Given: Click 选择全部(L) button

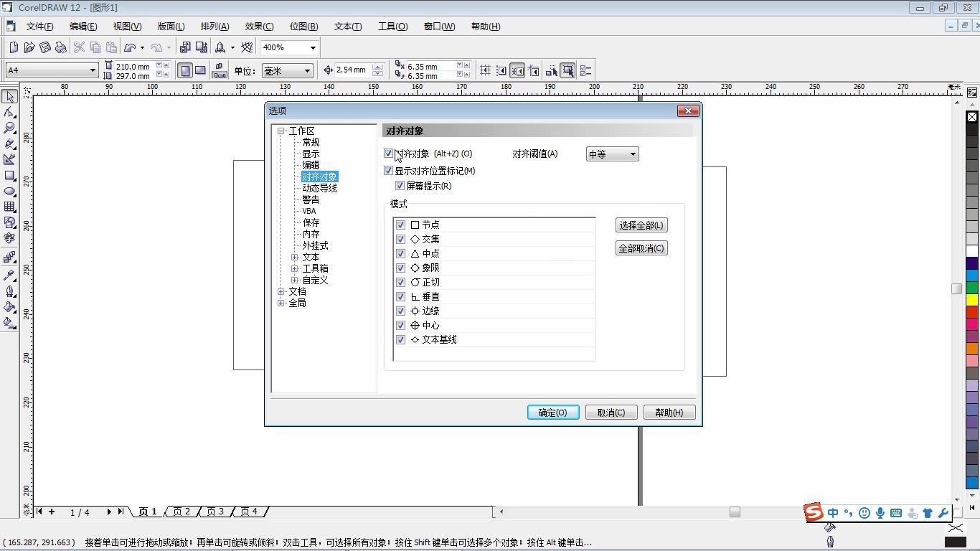Looking at the screenshot, I should (x=641, y=225).
